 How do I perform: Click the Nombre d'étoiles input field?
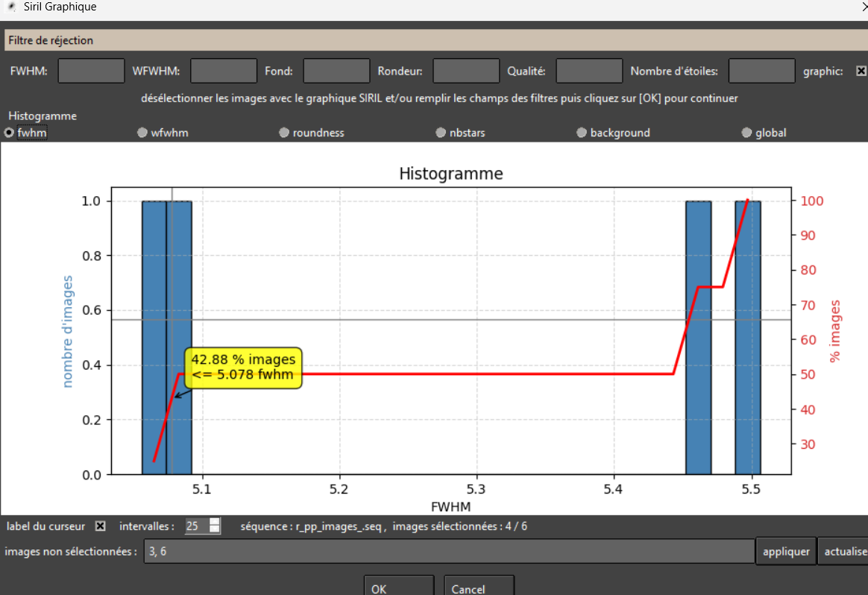tap(761, 71)
